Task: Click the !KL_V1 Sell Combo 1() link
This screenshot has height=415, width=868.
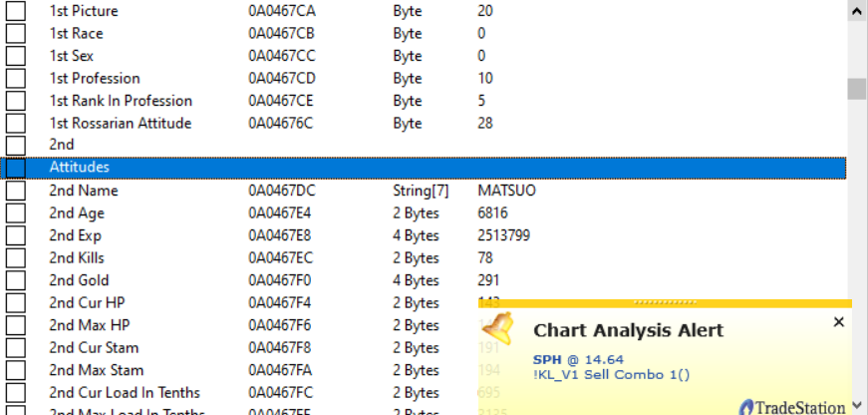Action: (611, 374)
